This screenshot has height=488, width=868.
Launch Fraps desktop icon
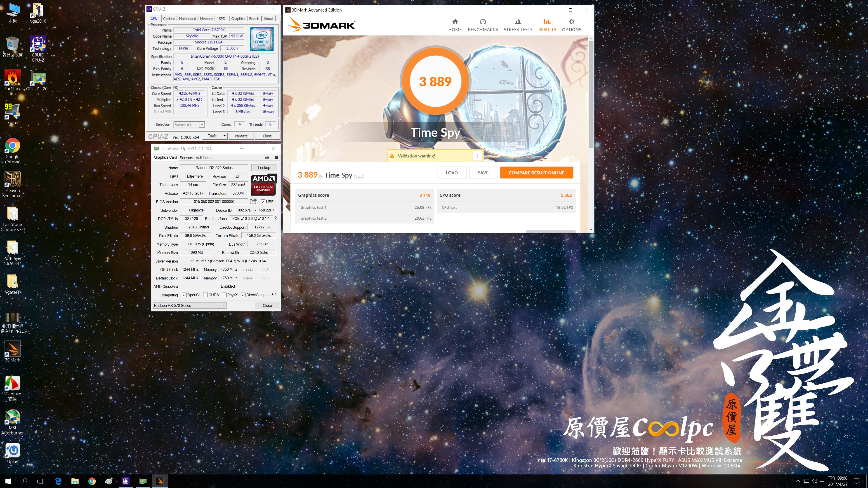pyautogui.click(x=12, y=114)
